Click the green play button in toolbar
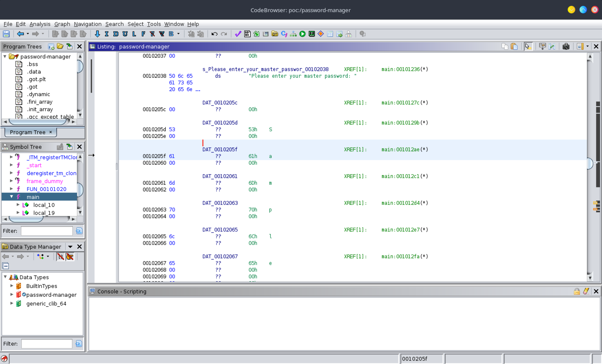 click(302, 34)
